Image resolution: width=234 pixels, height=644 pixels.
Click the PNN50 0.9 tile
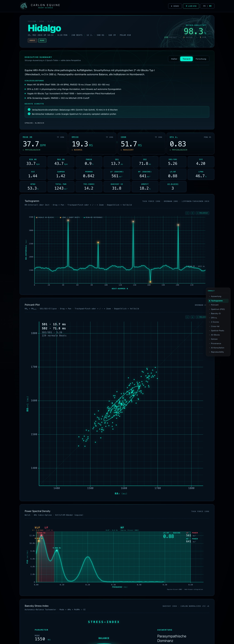pyautogui.click(x=89, y=162)
